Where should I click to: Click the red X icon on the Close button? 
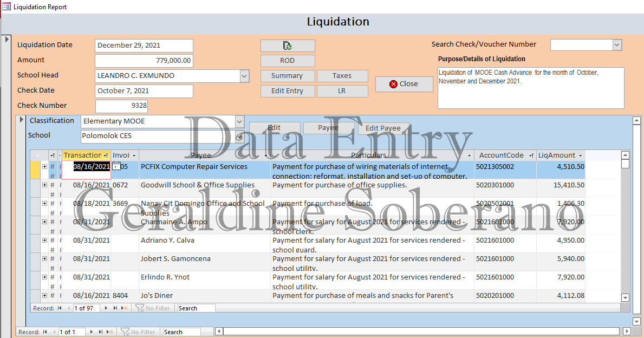tap(393, 84)
